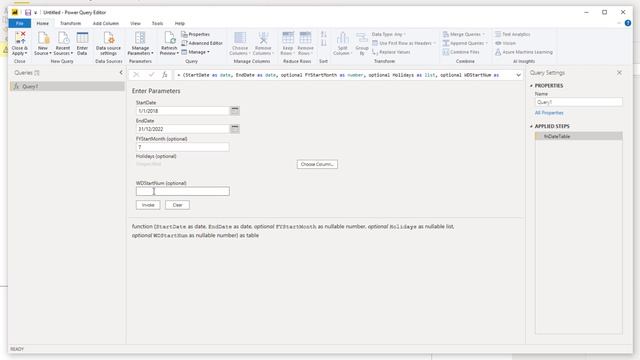This screenshot has height=360, width=640.
Task: Open the EndDate calendar picker
Action: tap(235, 129)
